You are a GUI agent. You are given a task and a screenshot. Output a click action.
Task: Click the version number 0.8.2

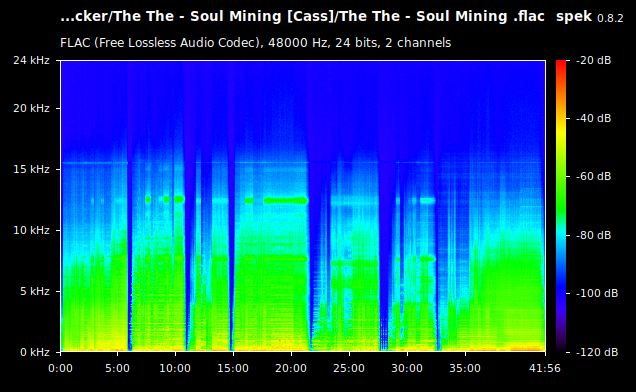coord(610,18)
